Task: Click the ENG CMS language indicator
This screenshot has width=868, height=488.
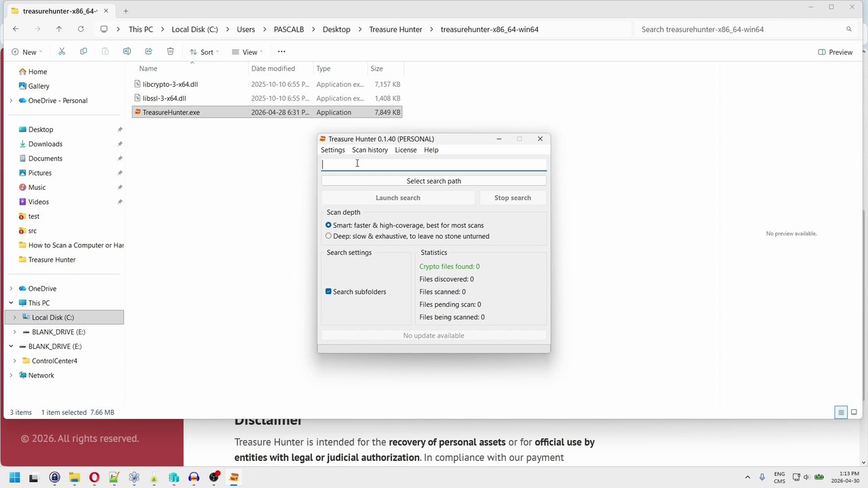Action: [780, 477]
